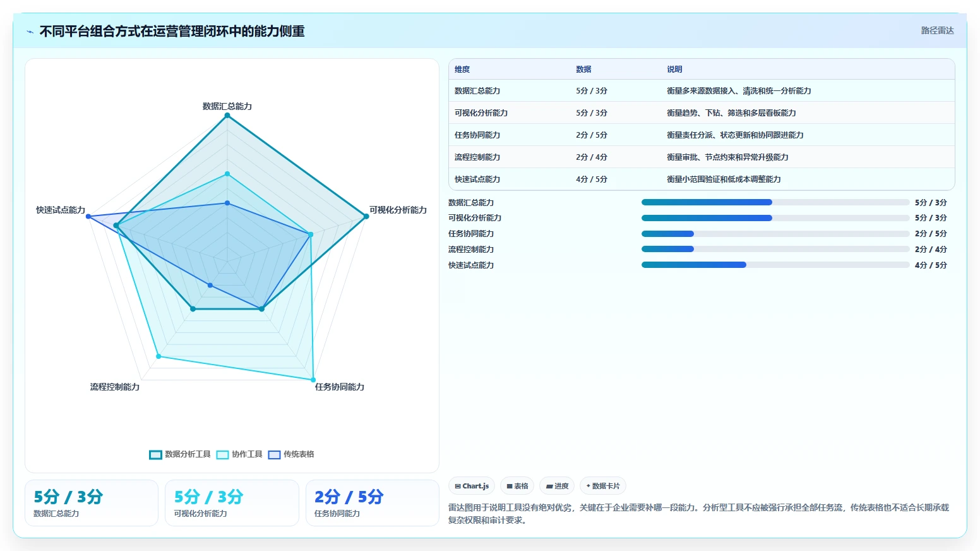This screenshot has width=980, height=551.
Task: Open the 2分 / 5分 任务协同能力 stat card
Action: tap(373, 503)
